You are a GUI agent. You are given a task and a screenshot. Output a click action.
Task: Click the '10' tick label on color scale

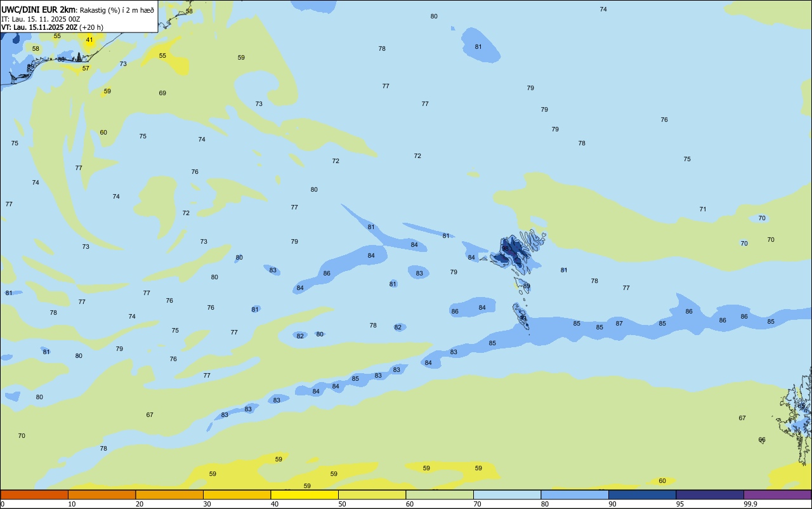(72, 504)
